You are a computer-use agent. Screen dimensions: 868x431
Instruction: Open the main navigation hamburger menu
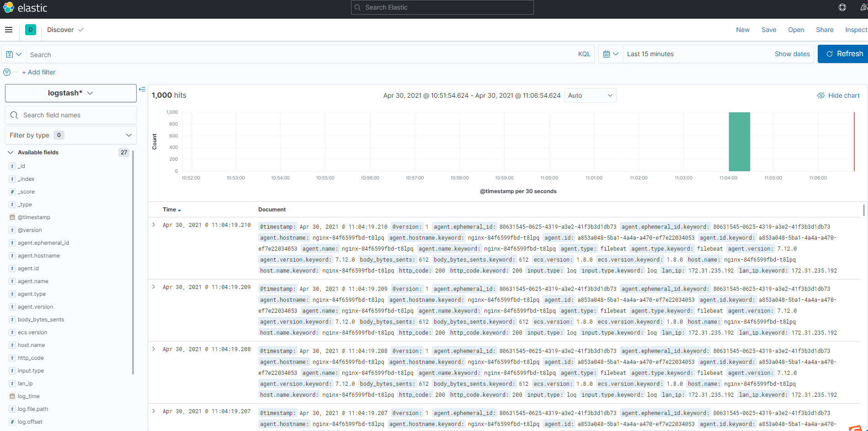(9, 30)
